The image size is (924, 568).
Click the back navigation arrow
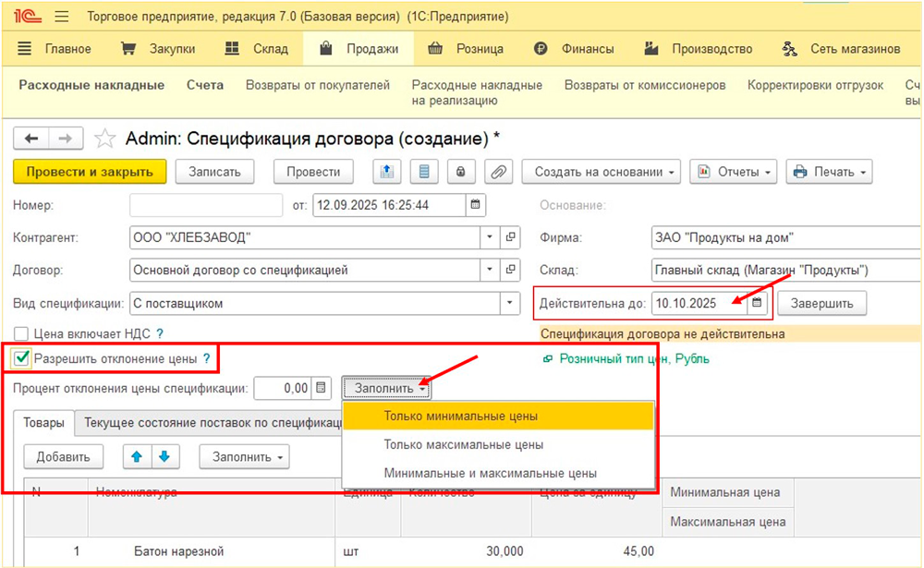coord(32,139)
